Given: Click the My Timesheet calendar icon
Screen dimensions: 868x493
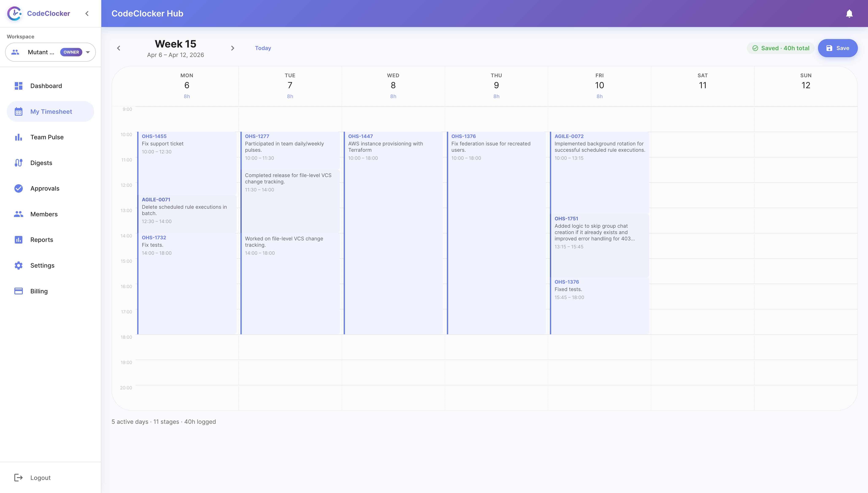Looking at the screenshot, I should click(19, 111).
